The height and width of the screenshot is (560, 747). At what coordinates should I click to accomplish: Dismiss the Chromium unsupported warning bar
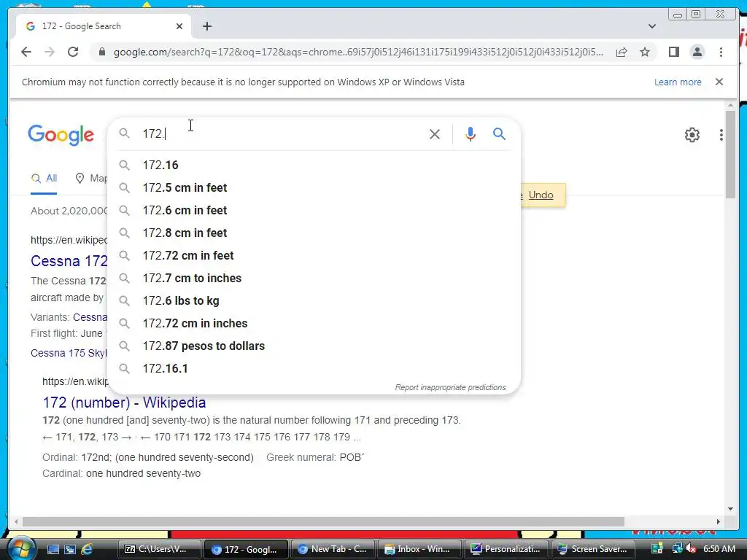pyautogui.click(x=719, y=82)
